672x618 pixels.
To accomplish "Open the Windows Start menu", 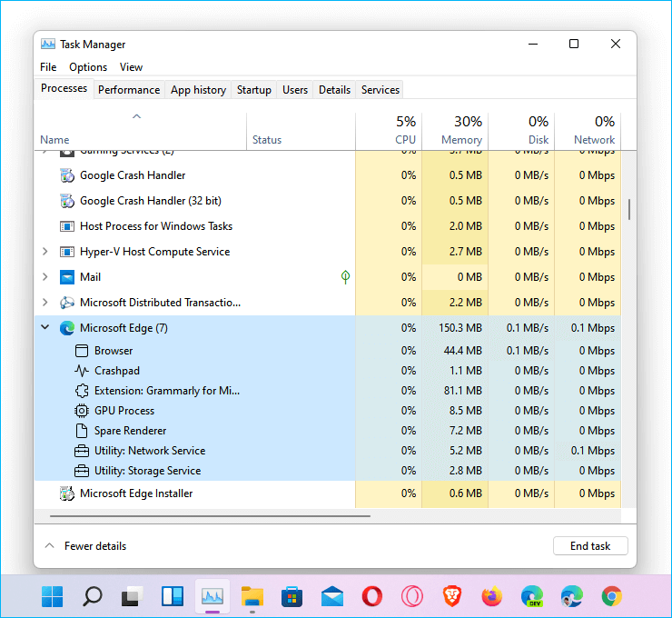I will click(53, 596).
